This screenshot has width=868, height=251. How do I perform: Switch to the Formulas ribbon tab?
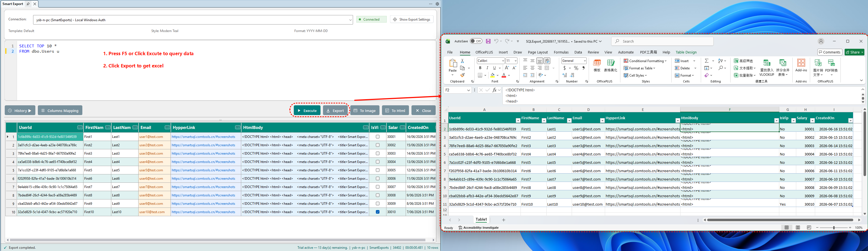(x=561, y=52)
